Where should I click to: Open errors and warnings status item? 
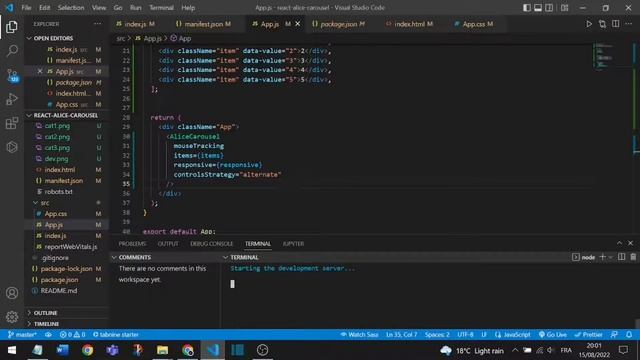72,334
